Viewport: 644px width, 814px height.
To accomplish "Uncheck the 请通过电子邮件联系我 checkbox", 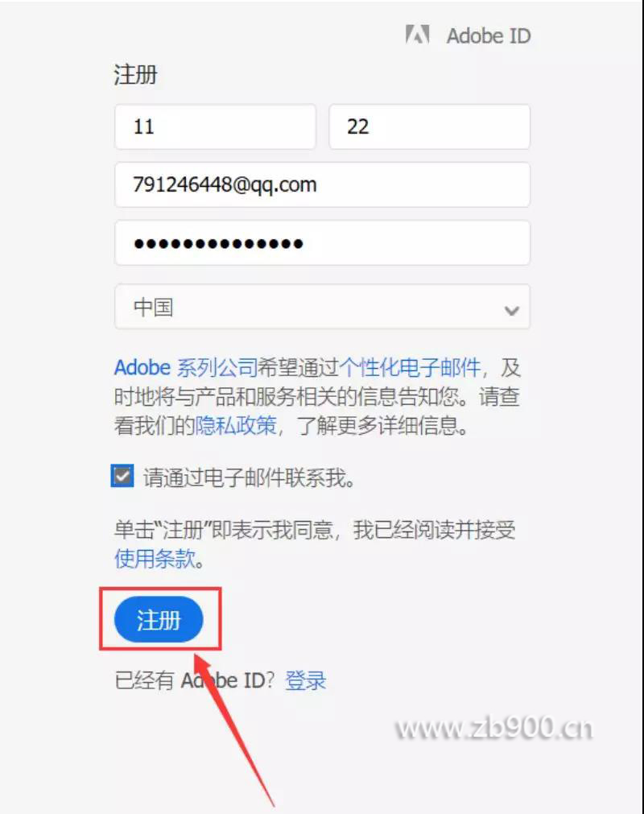I will [x=122, y=476].
